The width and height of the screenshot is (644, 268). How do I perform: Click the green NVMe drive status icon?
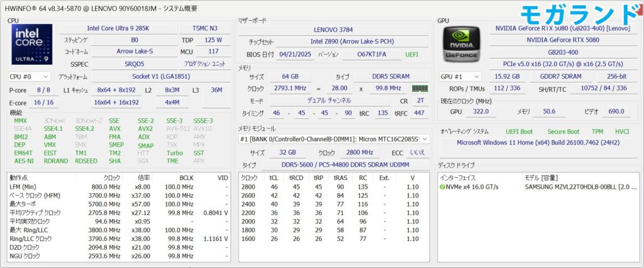(443, 187)
